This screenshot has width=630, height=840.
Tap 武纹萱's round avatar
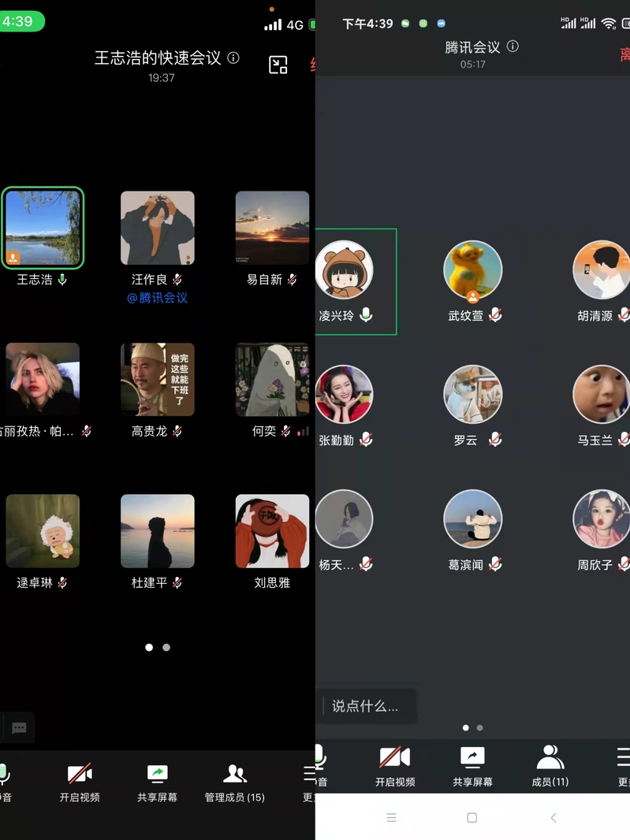[472, 270]
